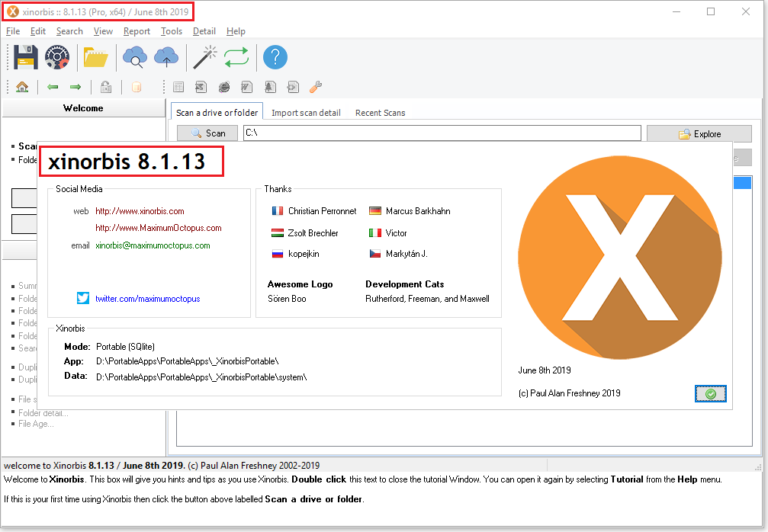This screenshot has height=532, width=768.
Task: Click the File Age... sidebar item
Action: (36, 424)
